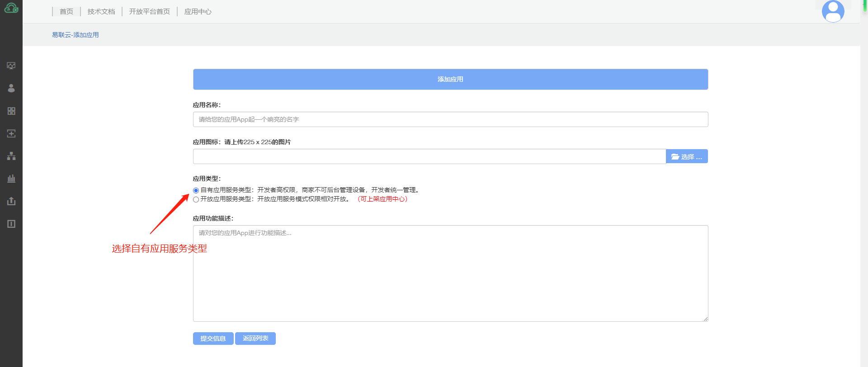
Task: Open the network hierarchy sidebar icon
Action: 11,156
